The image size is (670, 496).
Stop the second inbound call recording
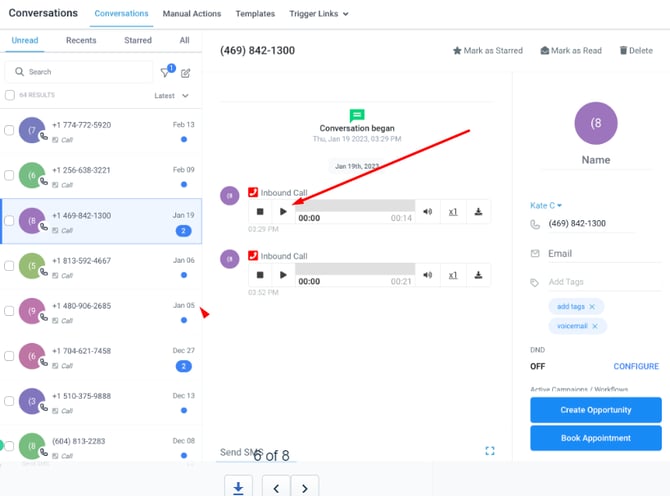260,275
